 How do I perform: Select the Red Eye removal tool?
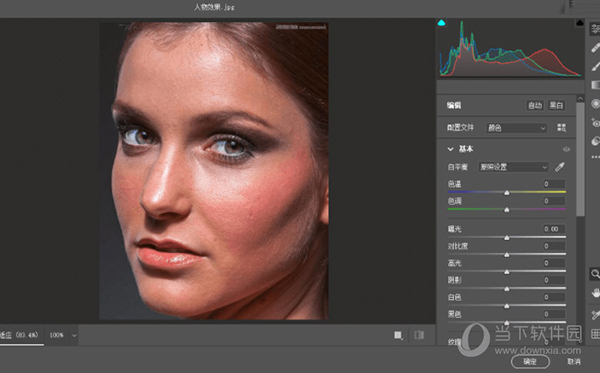[595, 122]
